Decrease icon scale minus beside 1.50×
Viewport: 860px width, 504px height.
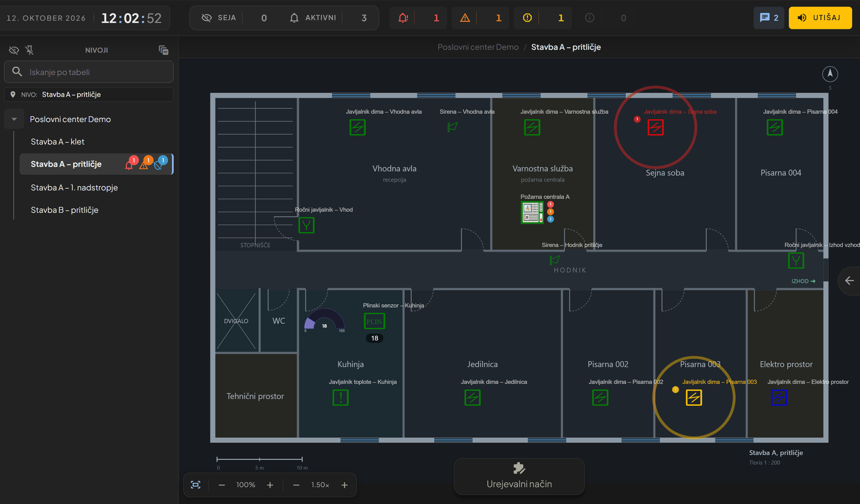coord(296,485)
